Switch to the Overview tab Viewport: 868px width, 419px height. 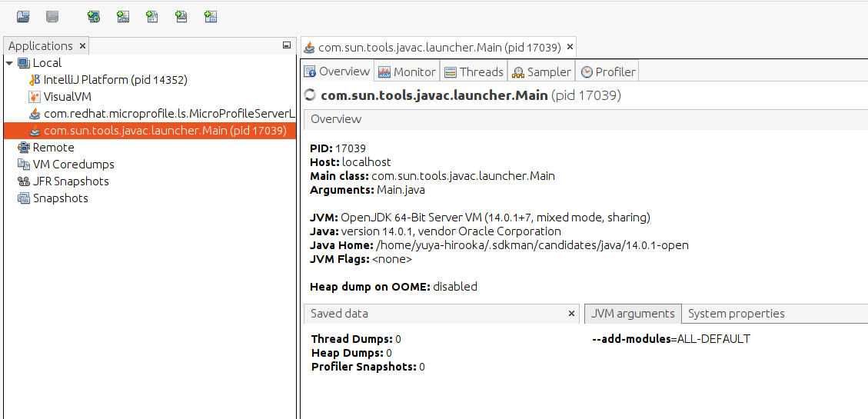(337, 71)
